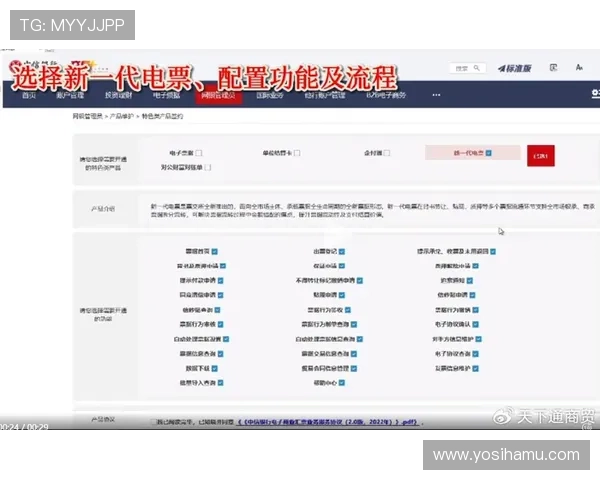Toggle the 票据行为撤销 checkbox

point(476,310)
